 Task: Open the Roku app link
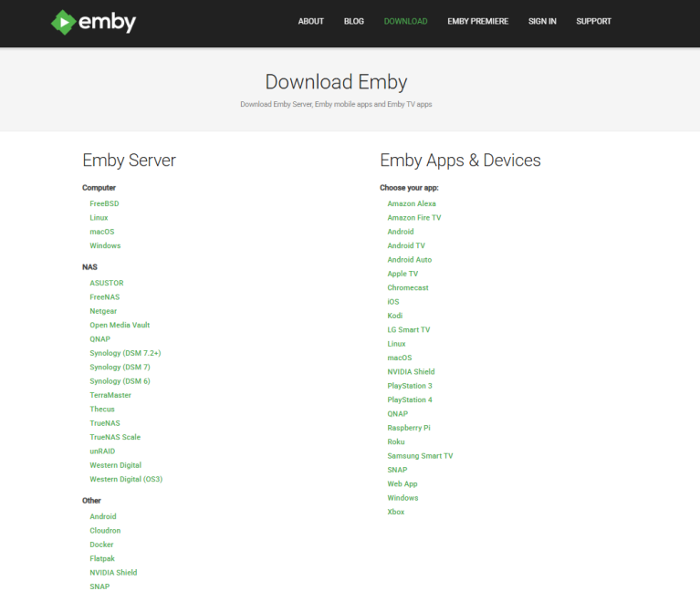pos(395,442)
